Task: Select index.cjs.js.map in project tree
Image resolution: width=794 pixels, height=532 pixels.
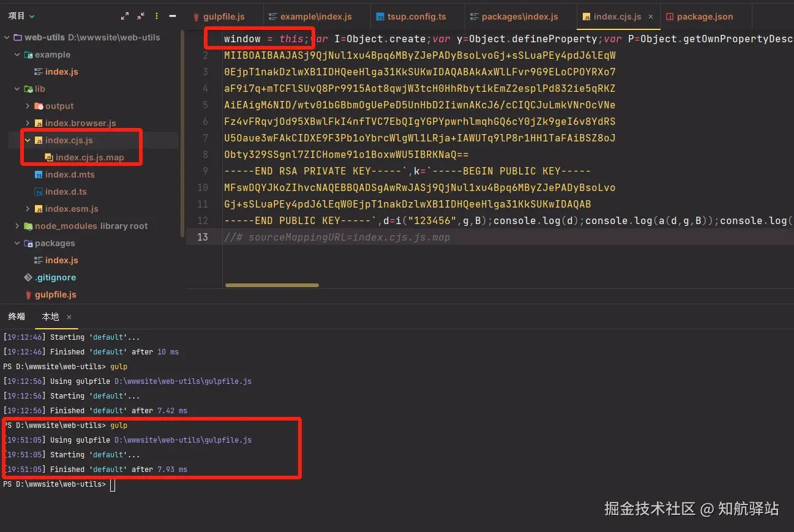Action: [90, 157]
